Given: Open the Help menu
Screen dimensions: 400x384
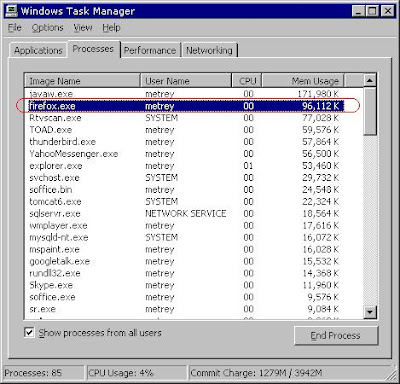Looking at the screenshot, I should tap(111, 28).
